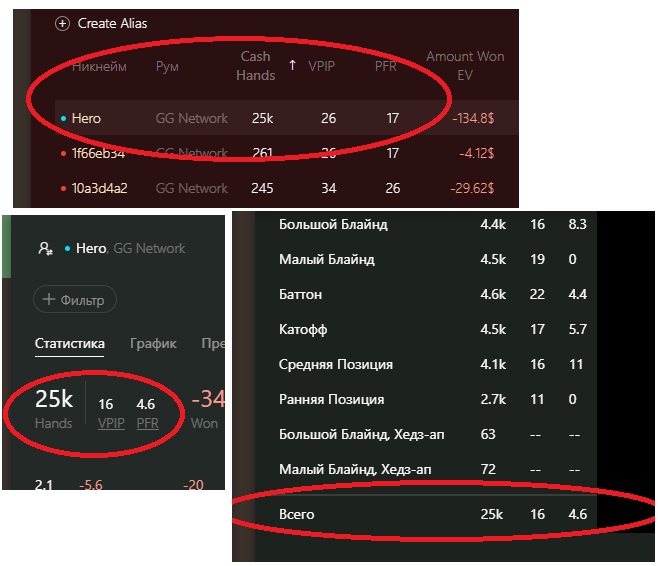
Task: Click the sort arrow beside VPIP
Action: click(x=292, y=65)
